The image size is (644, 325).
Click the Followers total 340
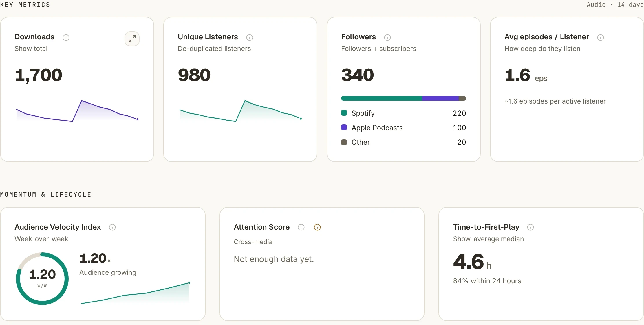[358, 75]
